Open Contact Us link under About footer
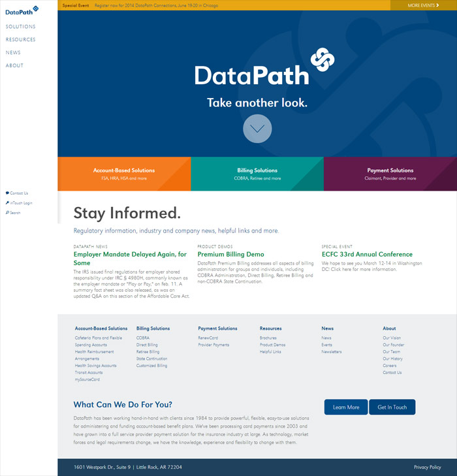This screenshot has width=457, height=476. pyautogui.click(x=392, y=372)
